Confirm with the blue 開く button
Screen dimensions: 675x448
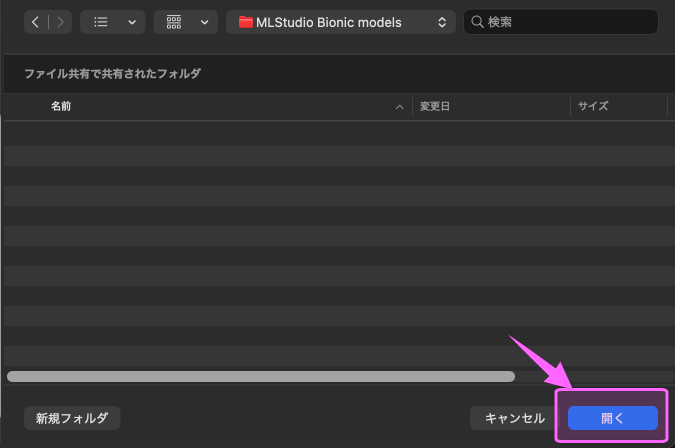point(613,418)
